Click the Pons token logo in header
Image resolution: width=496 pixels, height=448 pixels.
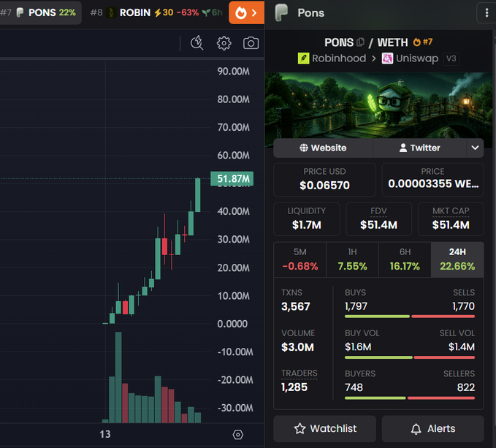[281, 12]
